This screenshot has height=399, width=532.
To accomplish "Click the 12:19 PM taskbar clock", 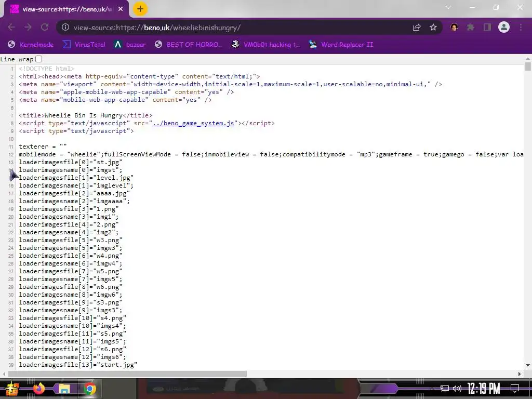I will click(x=484, y=389).
